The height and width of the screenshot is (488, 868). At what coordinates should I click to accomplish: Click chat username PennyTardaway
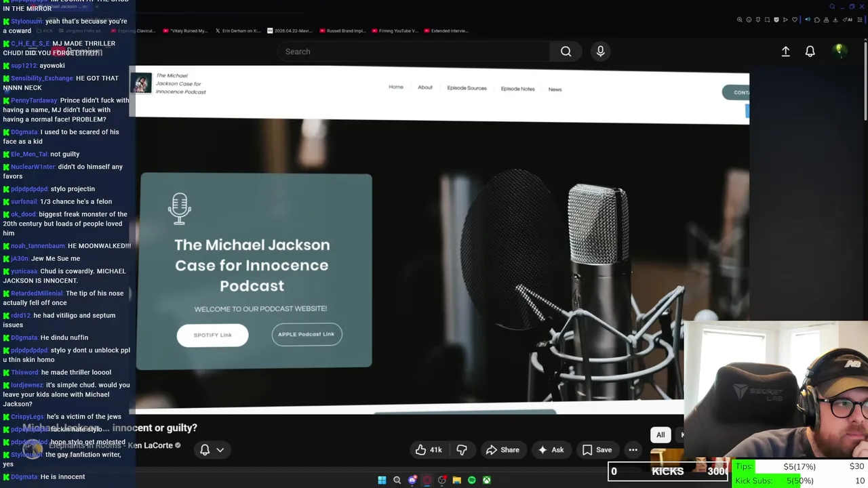(34, 100)
